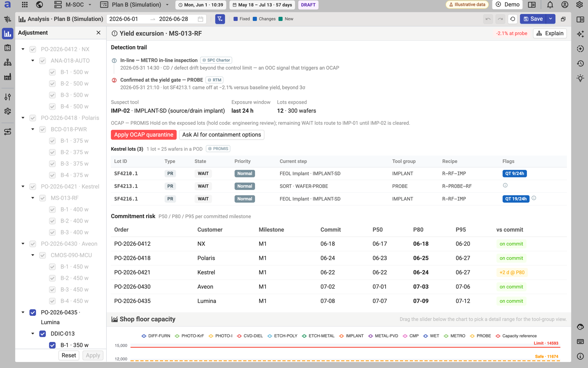Image resolution: width=588 pixels, height=368 pixels.
Task: Open the Plan B (Simulation) plan dropdown
Action: point(135,5)
